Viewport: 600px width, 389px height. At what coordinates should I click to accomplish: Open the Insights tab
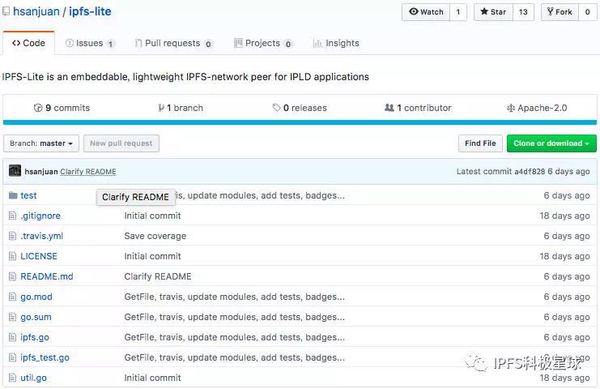pos(336,43)
